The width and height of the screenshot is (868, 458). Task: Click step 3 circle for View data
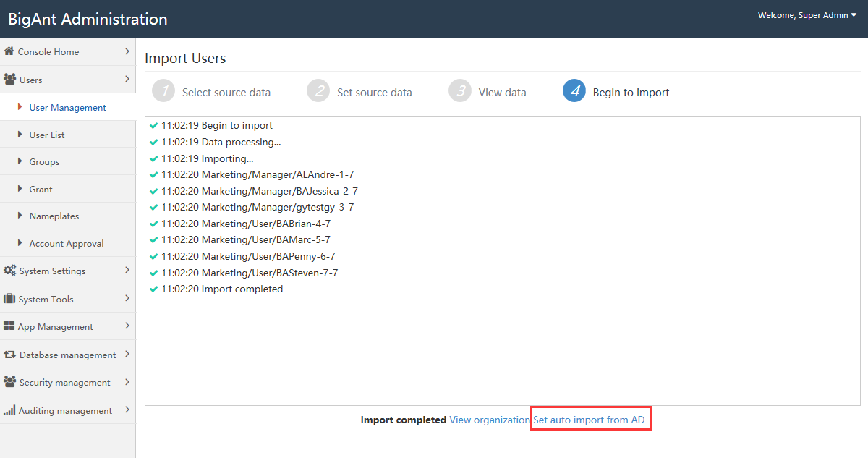(460, 90)
